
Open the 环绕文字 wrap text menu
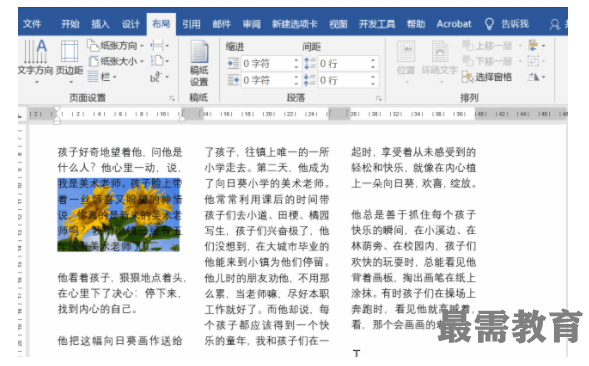[439, 62]
